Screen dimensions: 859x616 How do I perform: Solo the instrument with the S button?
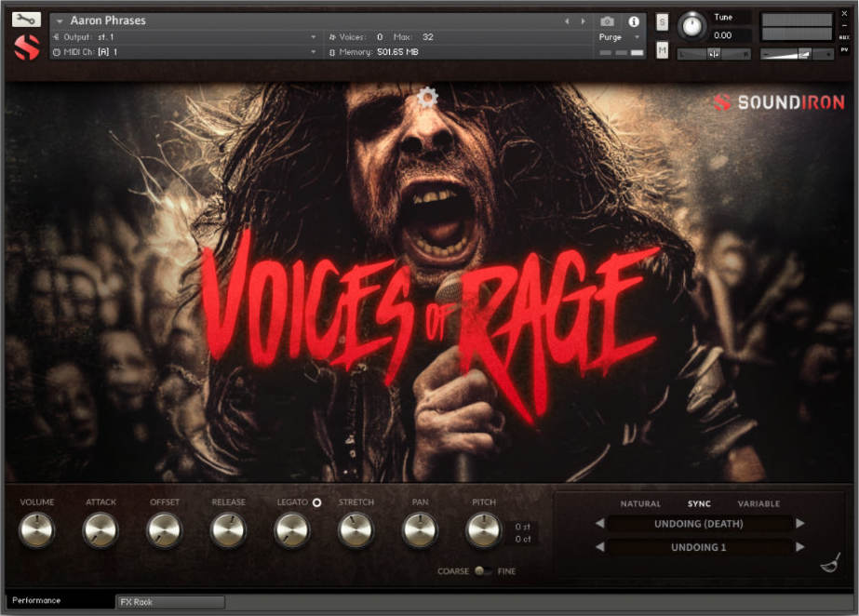pyautogui.click(x=662, y=20)
